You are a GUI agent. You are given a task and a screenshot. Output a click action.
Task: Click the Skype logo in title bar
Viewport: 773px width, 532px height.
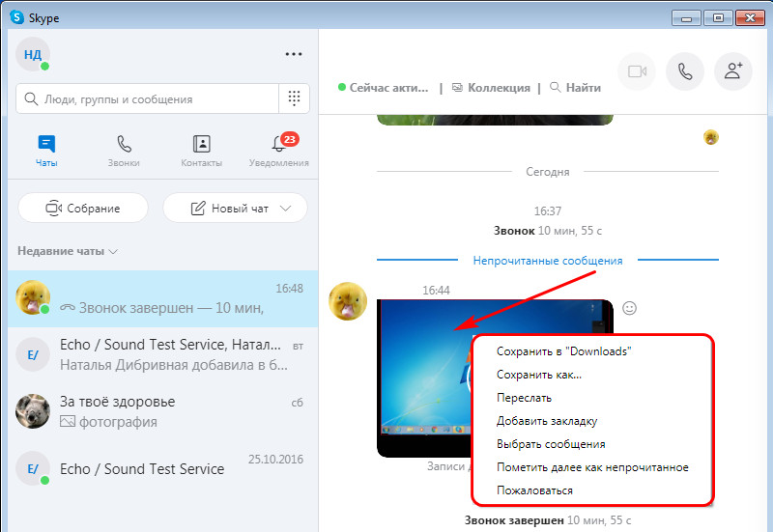(16, 17)
